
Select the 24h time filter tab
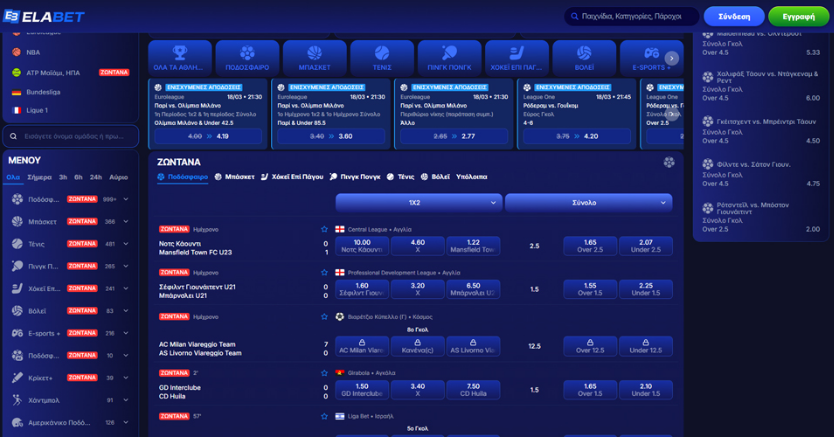pyautogui.click(x=96, y=177)
